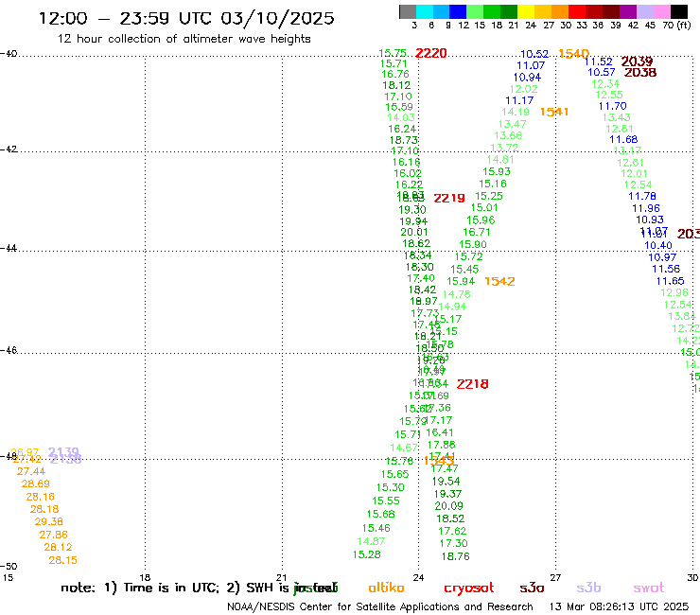
Task: Click the 18.73 wave height value
Action: [403, 140]
